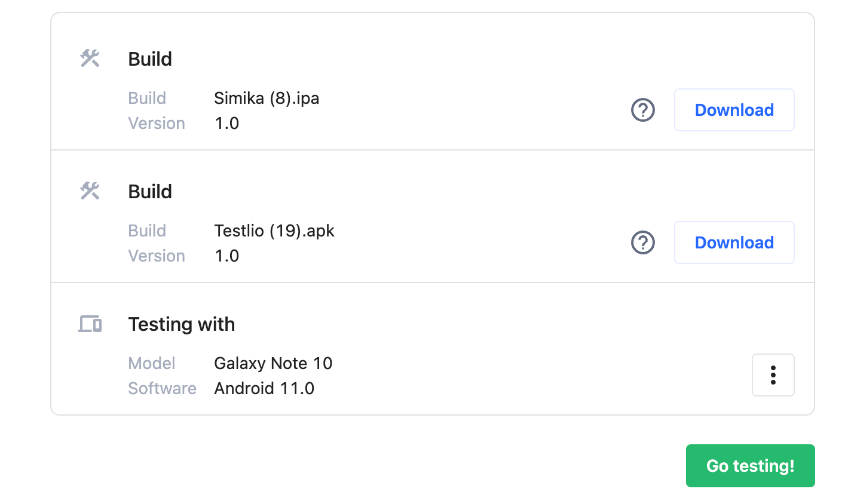Click the Galaxy Note 10 model text
The width and height of the screenshot is (845, 504).
[273, 363]
